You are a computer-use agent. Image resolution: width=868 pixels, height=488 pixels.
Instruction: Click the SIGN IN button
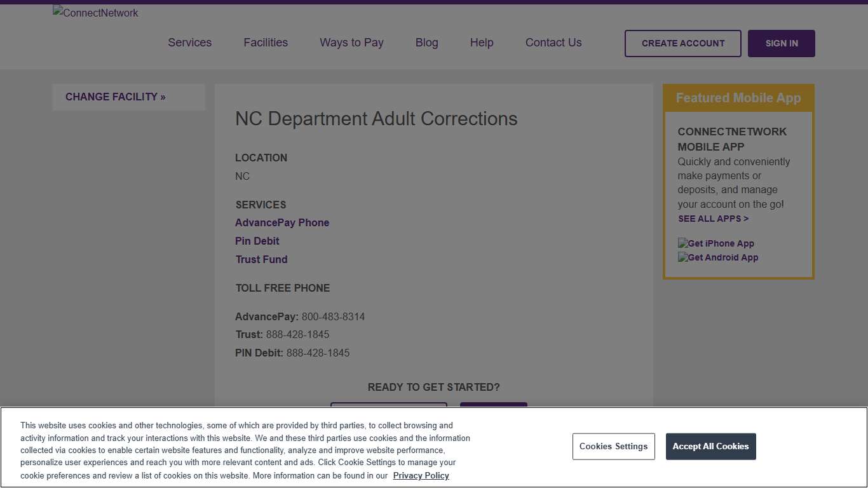click(x=781, y=43)
